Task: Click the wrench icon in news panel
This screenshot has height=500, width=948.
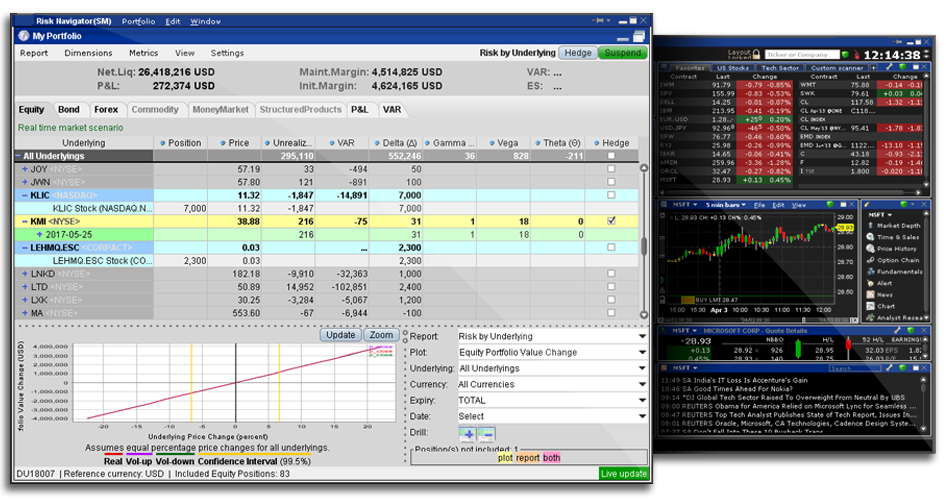Action: coord(889,368)
